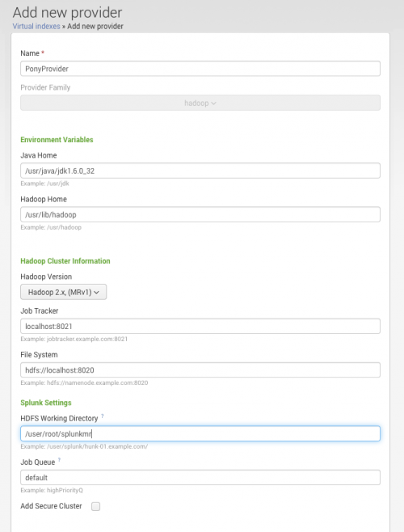Screen dimensions: 404x532
Task: Click the Job Queue help icon
Action: click(x=59, y=460)
